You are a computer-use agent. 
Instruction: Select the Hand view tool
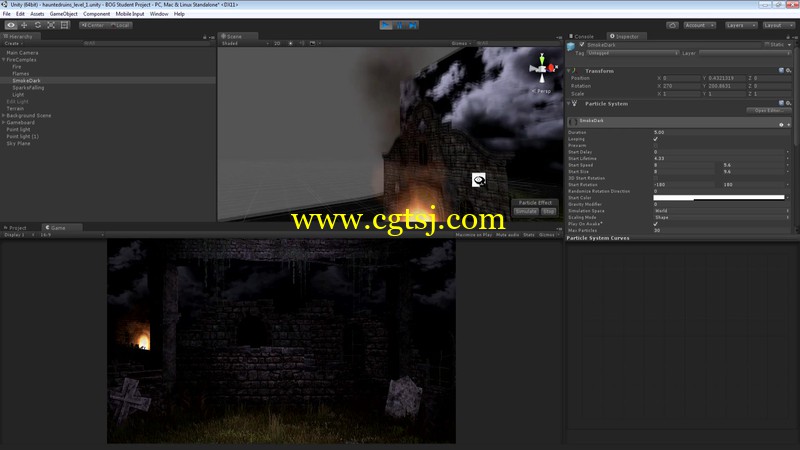pyautogui.click(x=11, y=25)
